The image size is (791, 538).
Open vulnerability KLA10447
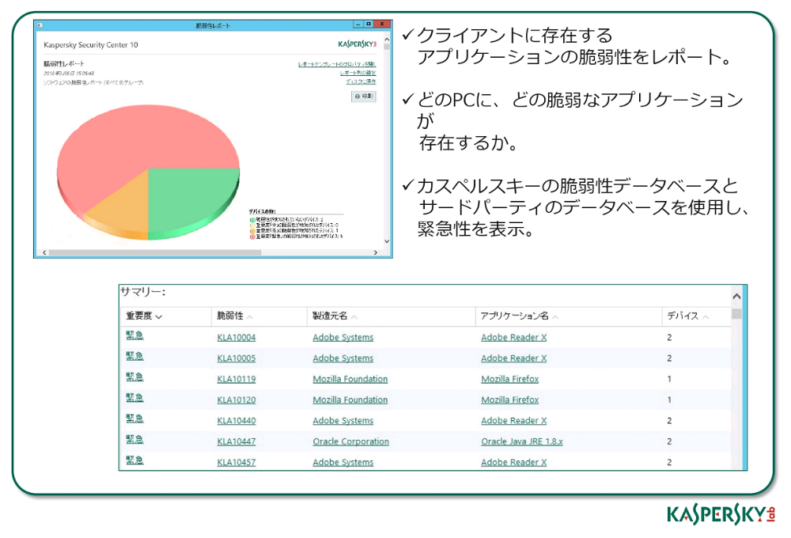[x=236, y=441]
